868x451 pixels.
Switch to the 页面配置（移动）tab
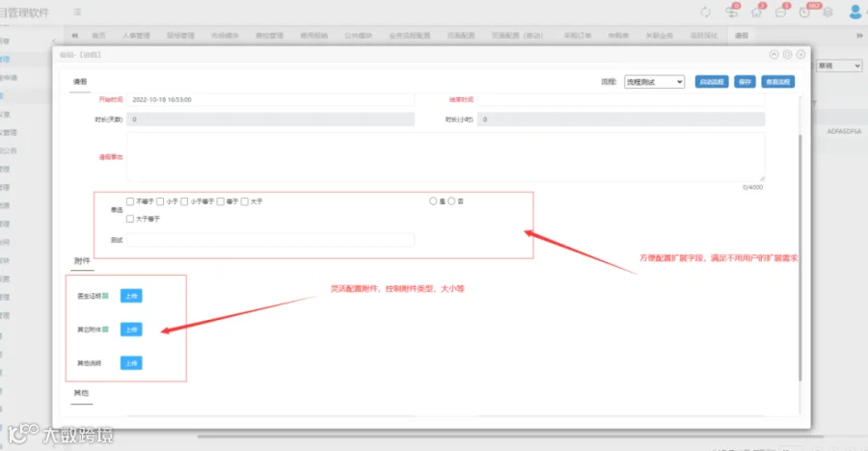[x=517, y=36]
